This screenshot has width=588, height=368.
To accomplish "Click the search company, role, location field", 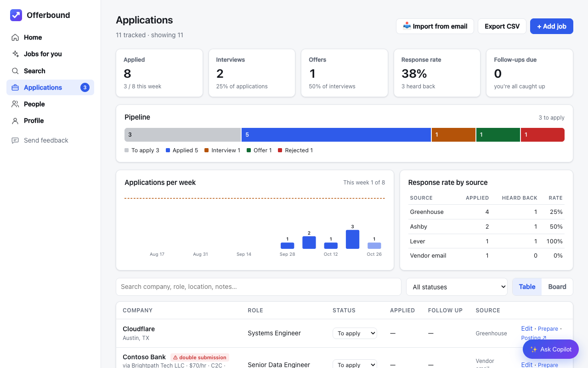I will [259, 287].
